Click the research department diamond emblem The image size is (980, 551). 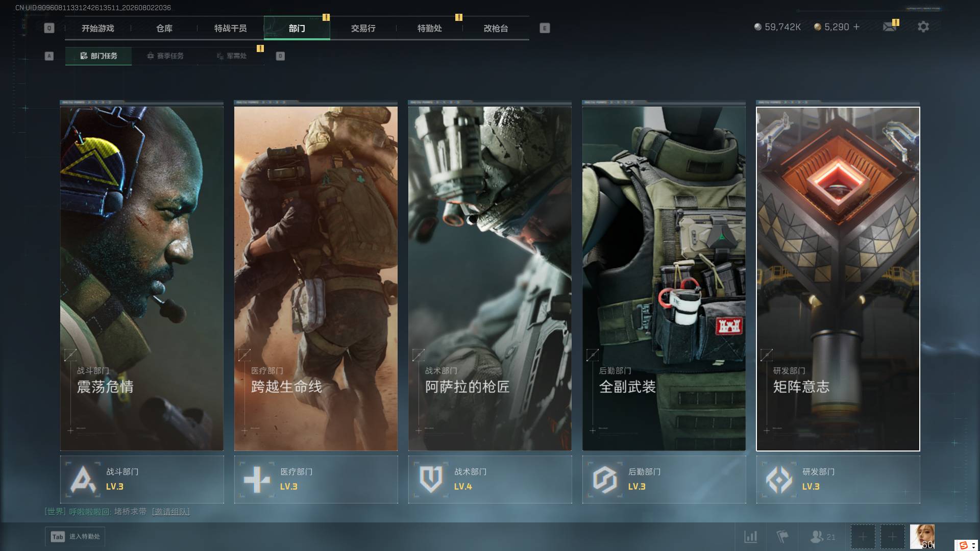click(x=779, y=480)
